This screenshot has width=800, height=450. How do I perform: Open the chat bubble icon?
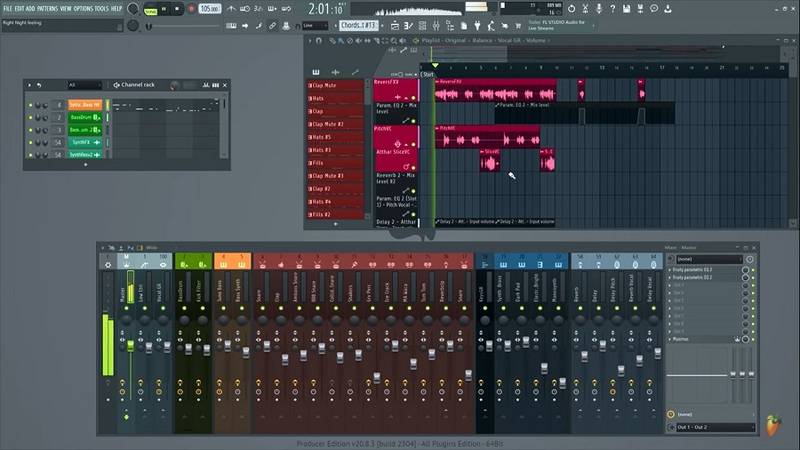654,9
